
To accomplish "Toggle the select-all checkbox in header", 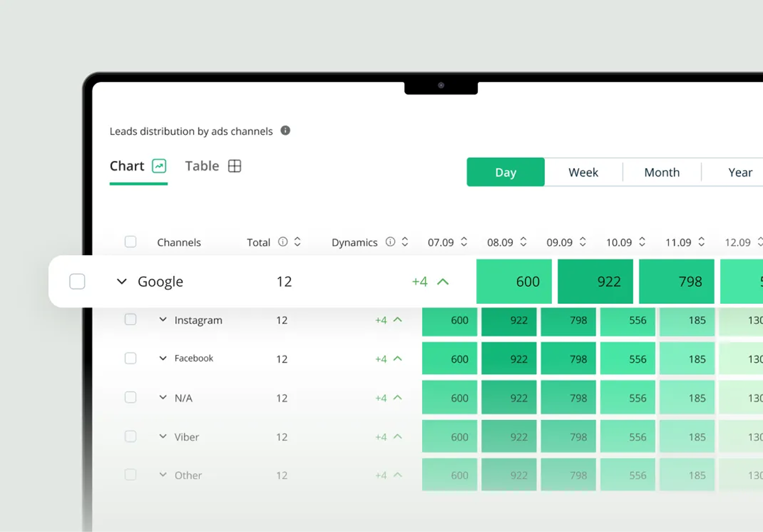I will coord(131,241).
